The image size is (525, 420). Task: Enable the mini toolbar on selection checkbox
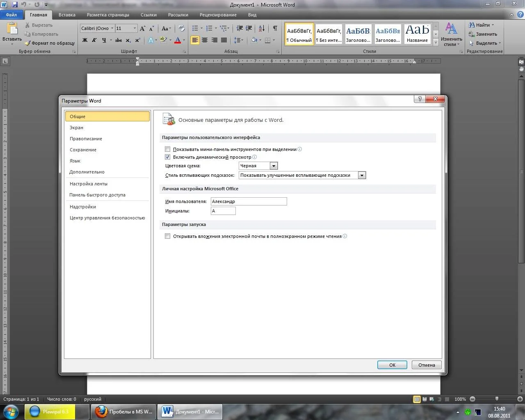[167, 149]
